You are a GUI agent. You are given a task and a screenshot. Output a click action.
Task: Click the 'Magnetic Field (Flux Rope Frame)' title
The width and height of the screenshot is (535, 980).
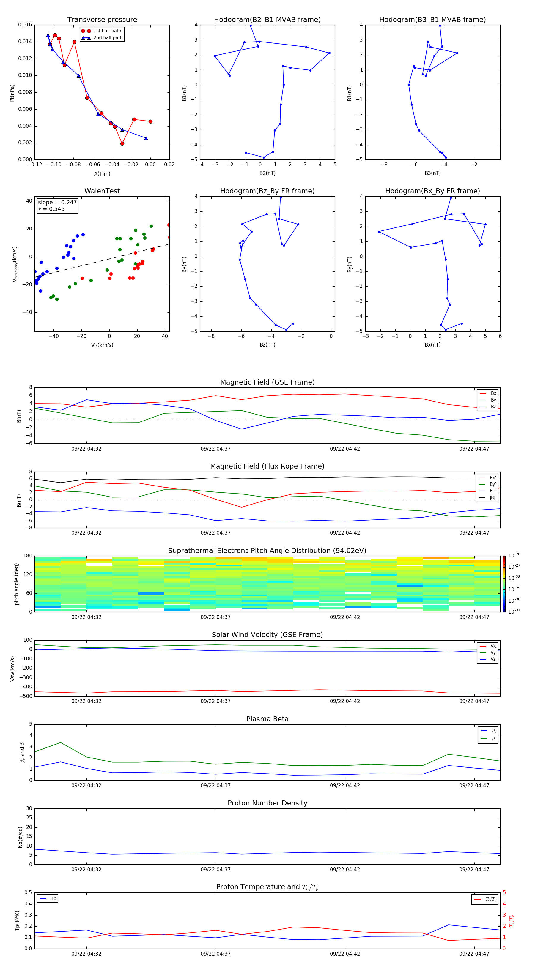point(267,467)
